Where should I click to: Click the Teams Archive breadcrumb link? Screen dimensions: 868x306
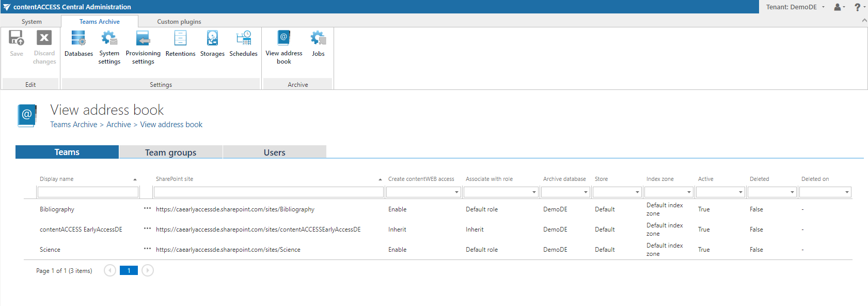coord(73,125)
